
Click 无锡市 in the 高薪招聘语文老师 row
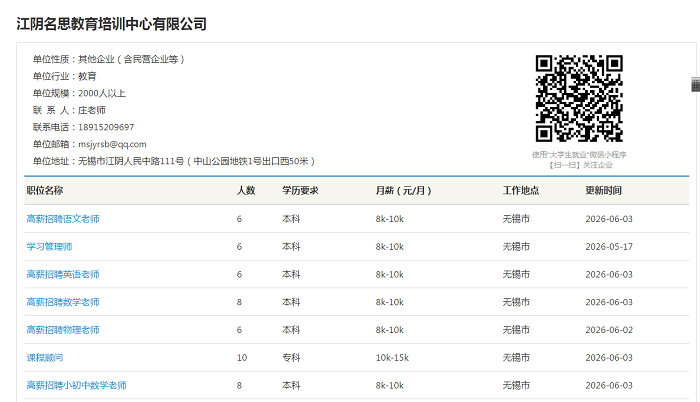516,219
